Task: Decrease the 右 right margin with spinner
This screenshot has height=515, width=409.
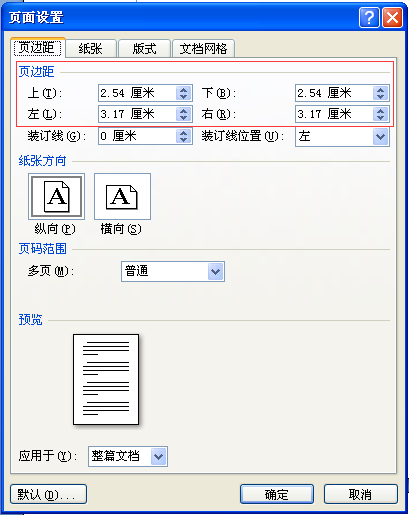Action: click(x=381, y=118)
